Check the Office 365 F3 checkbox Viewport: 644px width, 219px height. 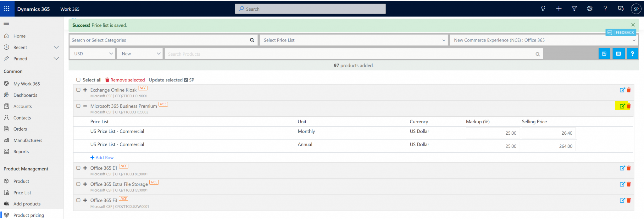click(78, 200)
